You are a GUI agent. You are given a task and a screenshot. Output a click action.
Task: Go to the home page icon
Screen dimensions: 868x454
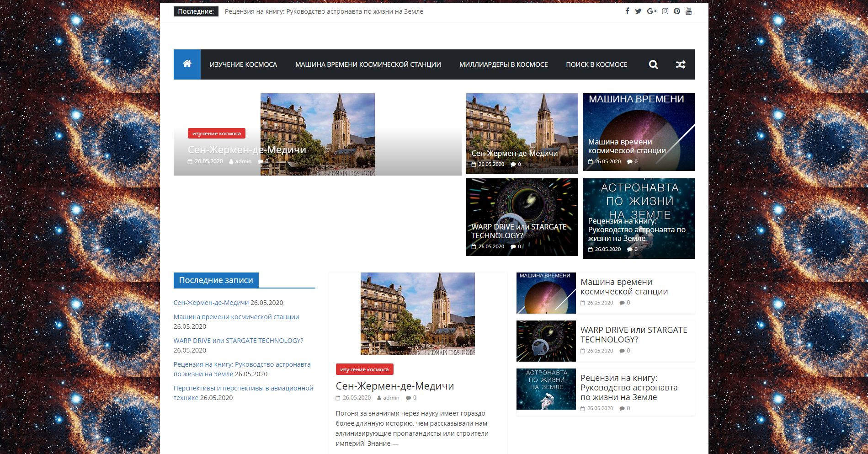[x=187, y=64]
